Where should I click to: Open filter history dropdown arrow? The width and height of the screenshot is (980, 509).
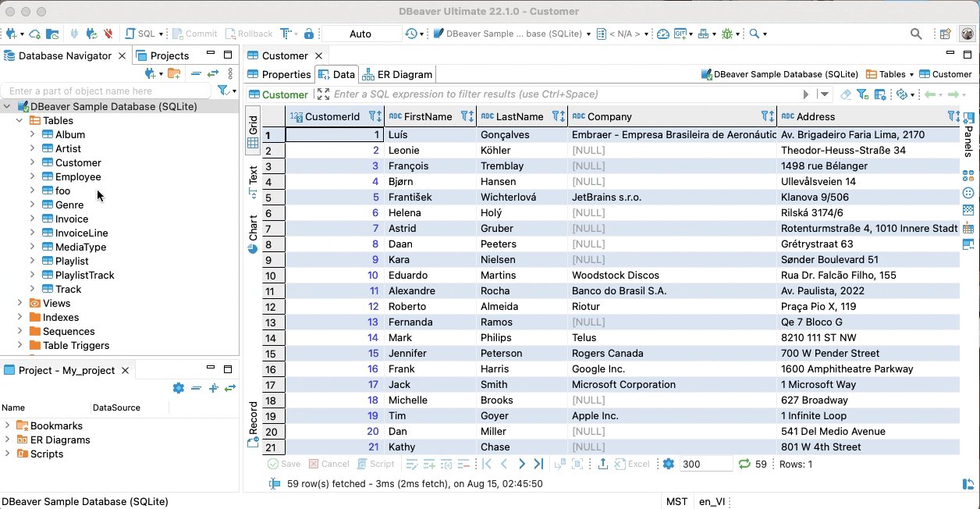click(824, 94)
